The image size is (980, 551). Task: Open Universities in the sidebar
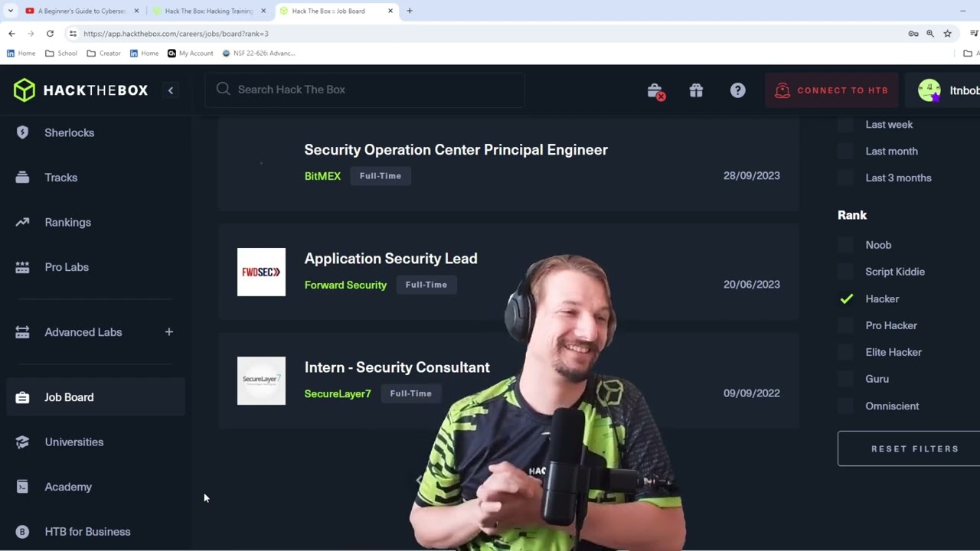(x=73, y=442)
